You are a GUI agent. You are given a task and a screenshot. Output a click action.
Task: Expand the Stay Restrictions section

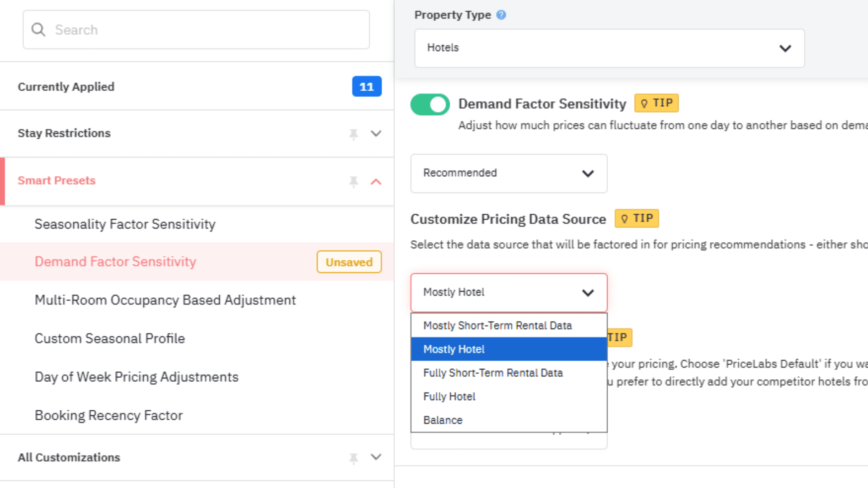(x=376, y=134)
